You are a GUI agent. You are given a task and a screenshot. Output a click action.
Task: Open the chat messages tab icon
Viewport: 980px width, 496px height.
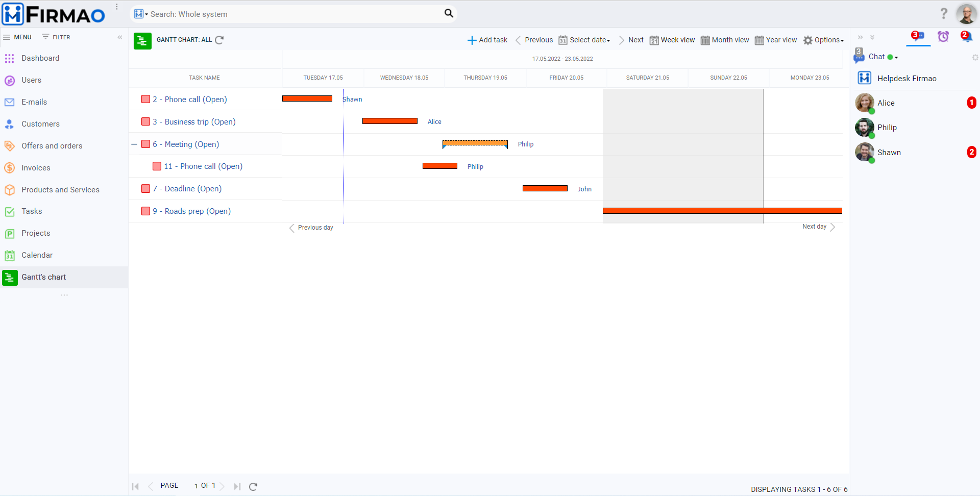pyautogui.click(x=918, y=36)
